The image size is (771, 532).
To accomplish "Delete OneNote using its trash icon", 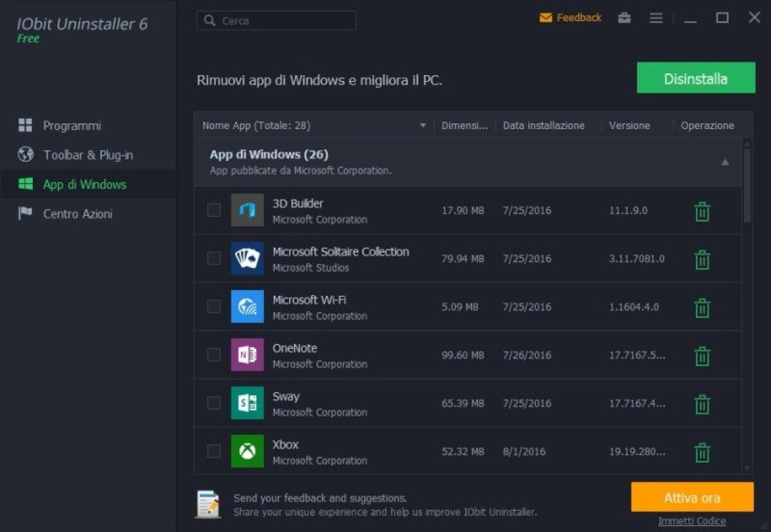I will [x=701, y=355].
